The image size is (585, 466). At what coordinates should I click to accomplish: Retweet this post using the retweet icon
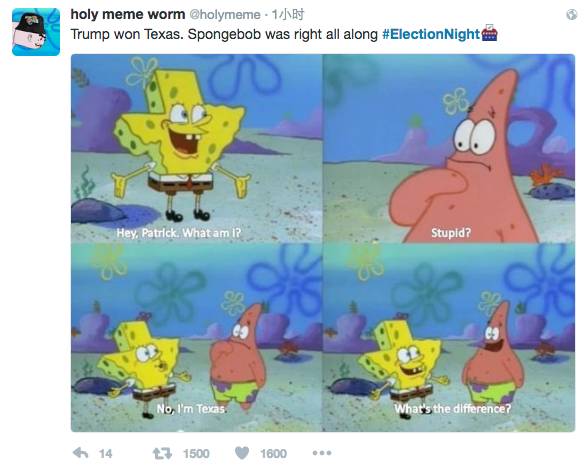coord(162,453)
